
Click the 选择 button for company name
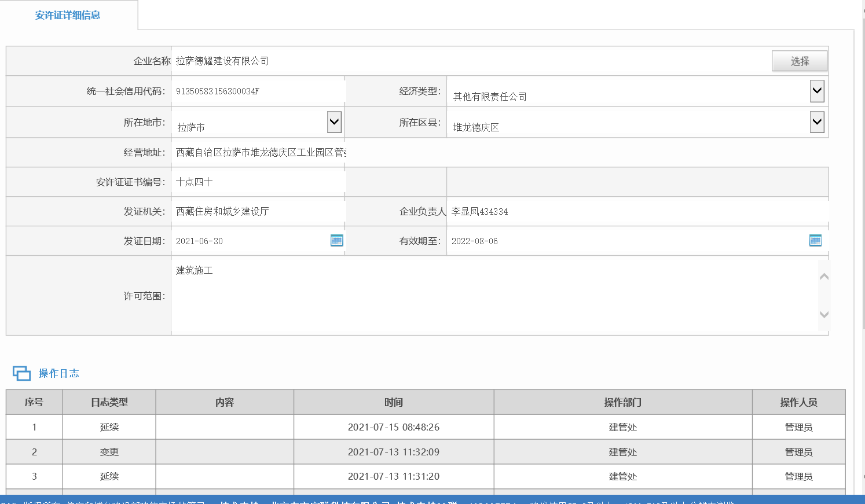pyautogui.click(x=799, y=61)
